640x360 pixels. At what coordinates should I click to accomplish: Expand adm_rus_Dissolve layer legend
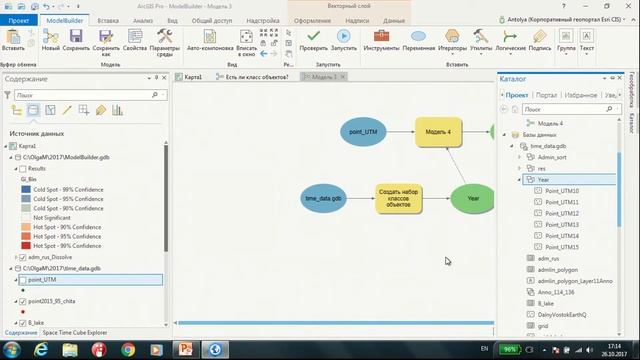pos(16,258)
